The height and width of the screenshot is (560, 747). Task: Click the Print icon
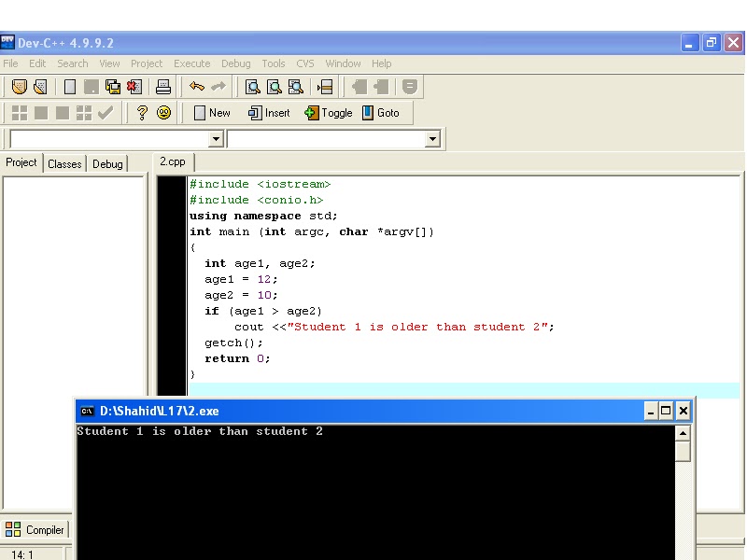(x=163, y=87)
